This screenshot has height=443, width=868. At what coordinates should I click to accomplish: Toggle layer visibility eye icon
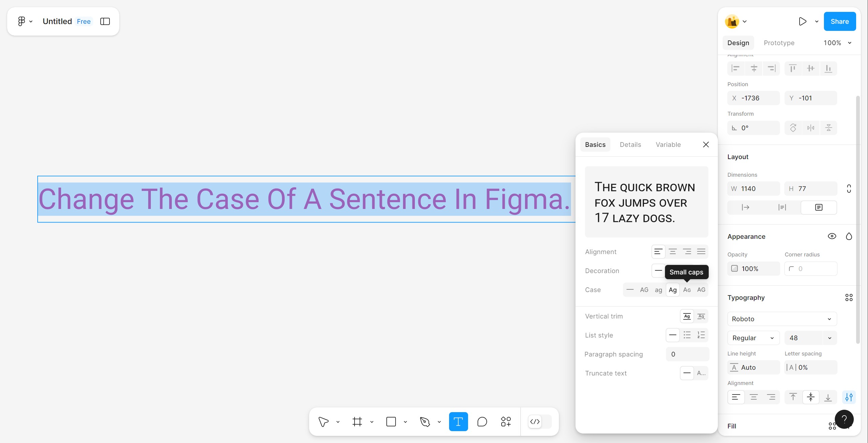[832, 236]
